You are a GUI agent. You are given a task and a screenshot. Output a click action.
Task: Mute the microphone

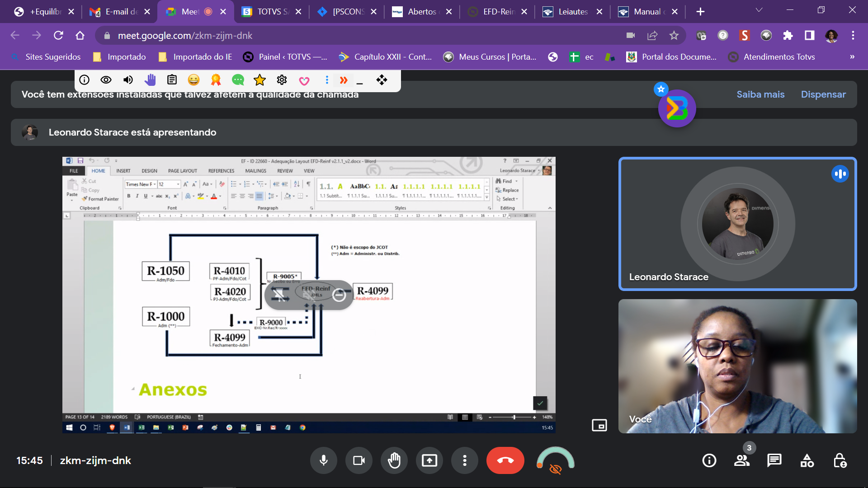(324, 460)
